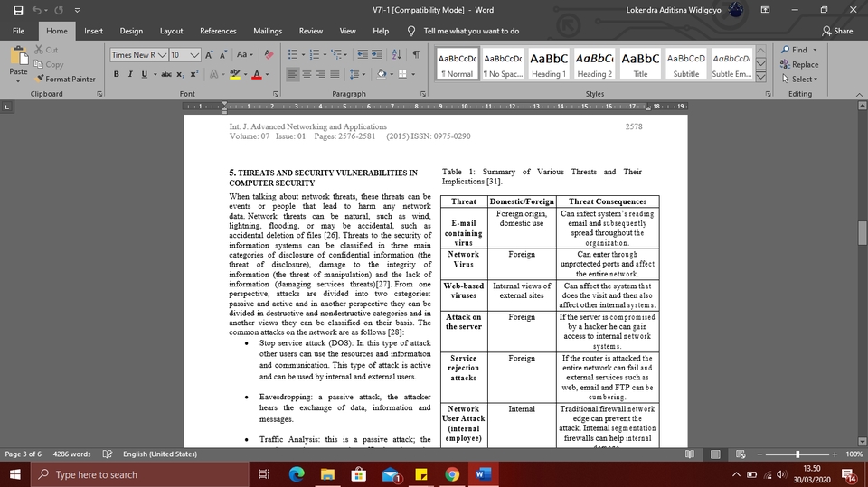Save the document with the floppy icon
868x487 pixels.
[18, 10]
